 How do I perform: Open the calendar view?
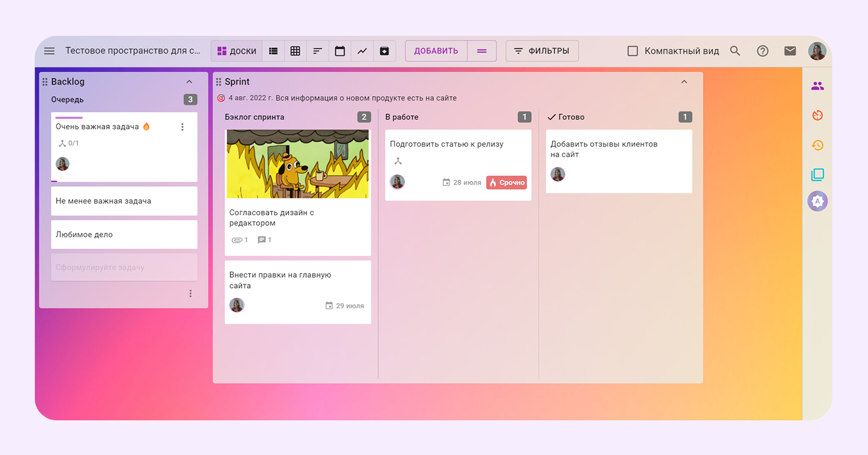(339, 51)
